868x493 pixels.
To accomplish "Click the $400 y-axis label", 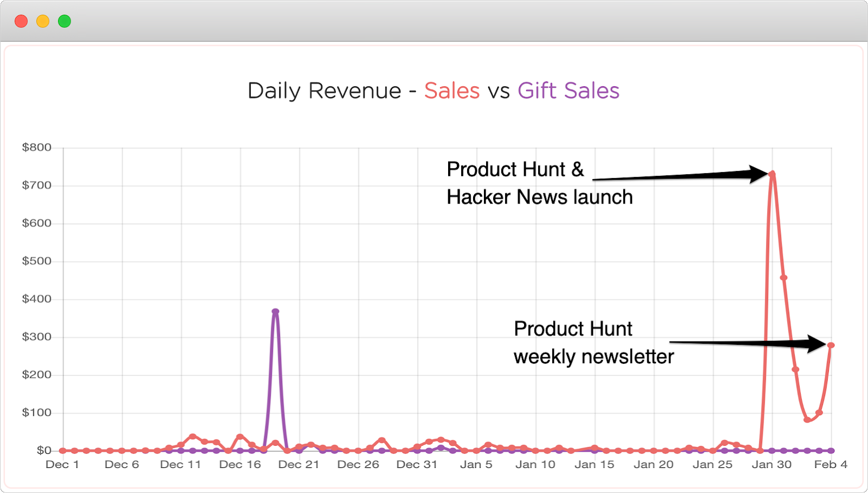I will coord(36,299).
